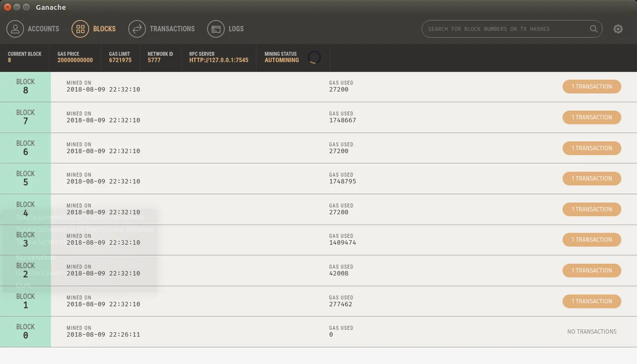Click the Current Block 8 header value
Screen dimensions: 637x364
(9, 60)
